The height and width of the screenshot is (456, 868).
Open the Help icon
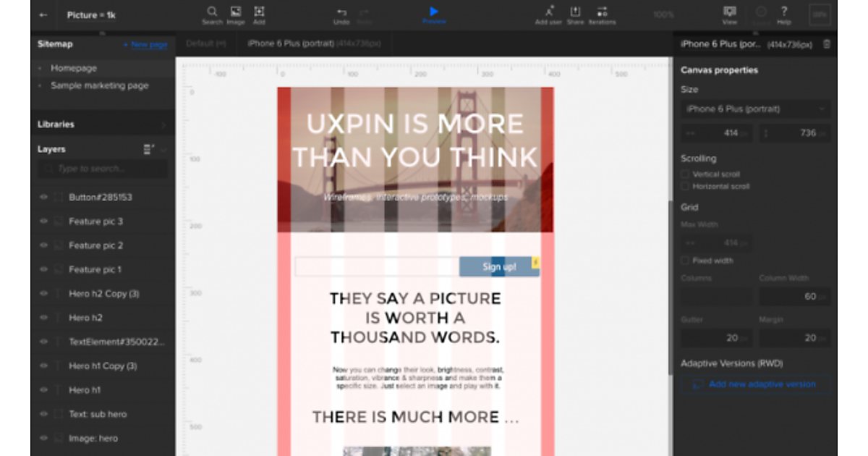click(x=784, y=12)
